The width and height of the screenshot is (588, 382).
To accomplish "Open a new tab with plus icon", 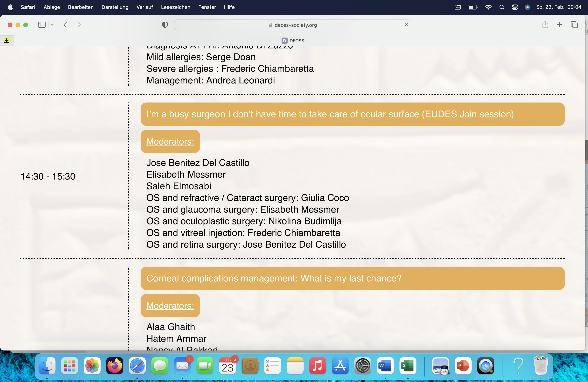I will 560,25.
